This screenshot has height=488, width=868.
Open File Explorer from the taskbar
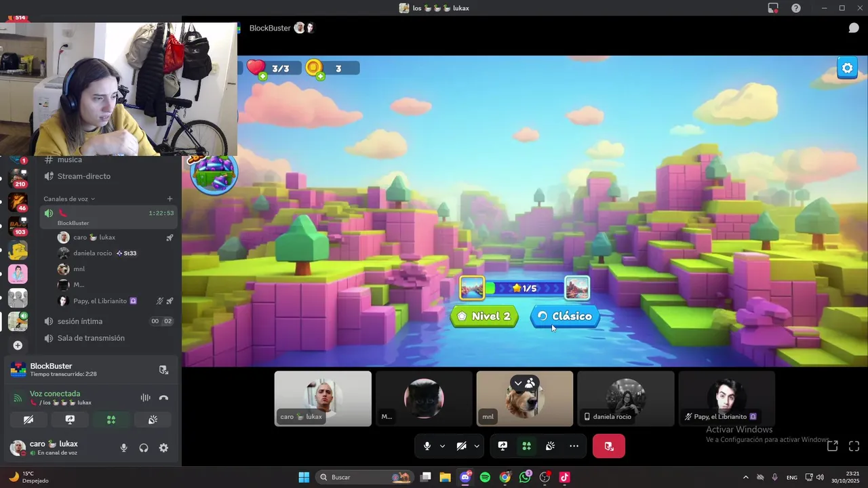(445, 477)
